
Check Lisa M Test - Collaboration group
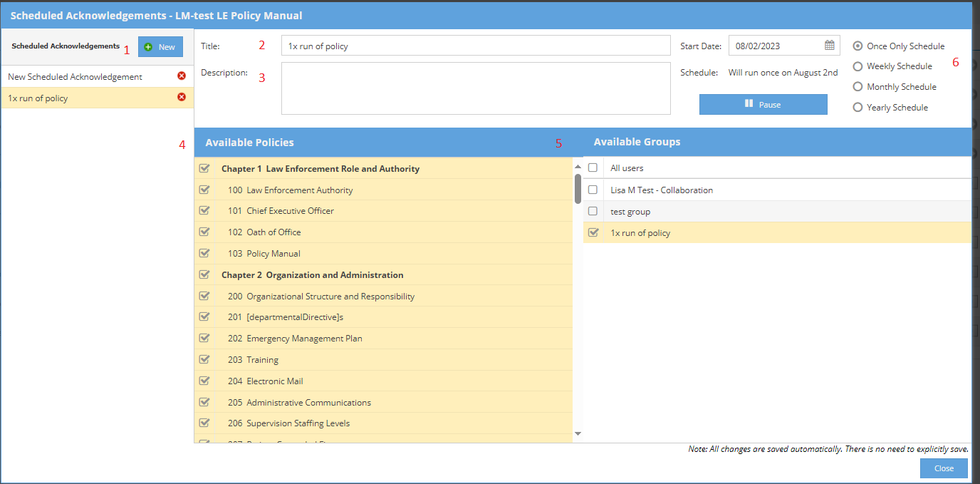[x=593, y=190]
